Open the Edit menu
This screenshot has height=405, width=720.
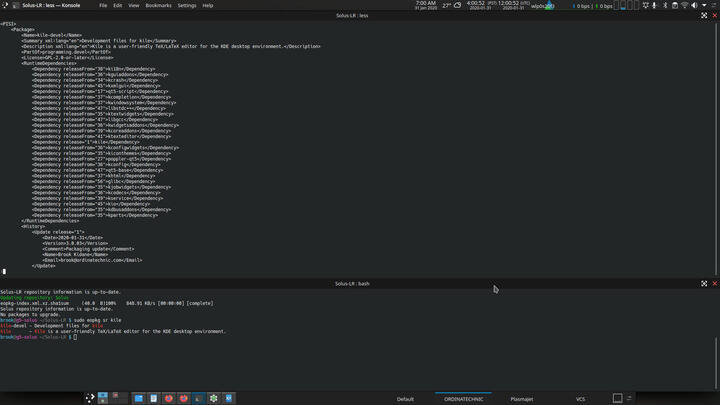click(118, 6)
